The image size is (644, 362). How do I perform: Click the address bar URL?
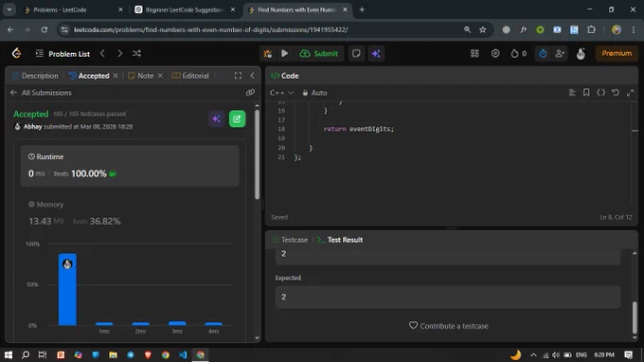(x=210, y=29)
